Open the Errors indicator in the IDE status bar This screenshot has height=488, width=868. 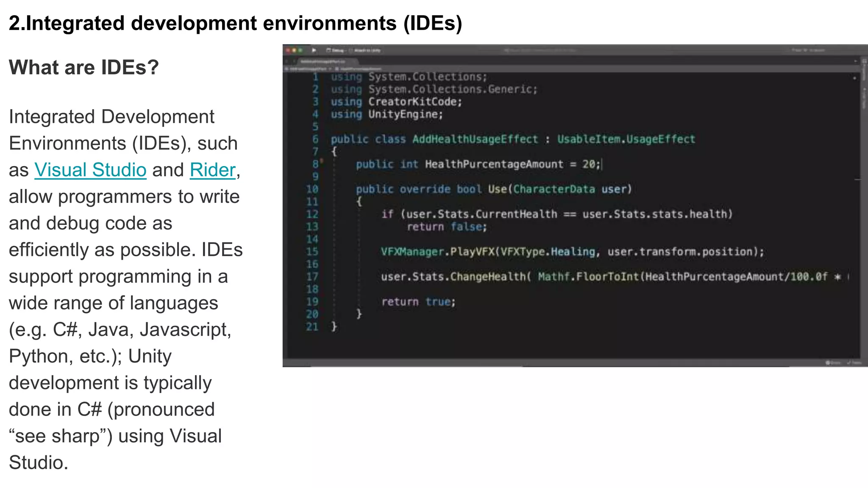click(833, 363)
